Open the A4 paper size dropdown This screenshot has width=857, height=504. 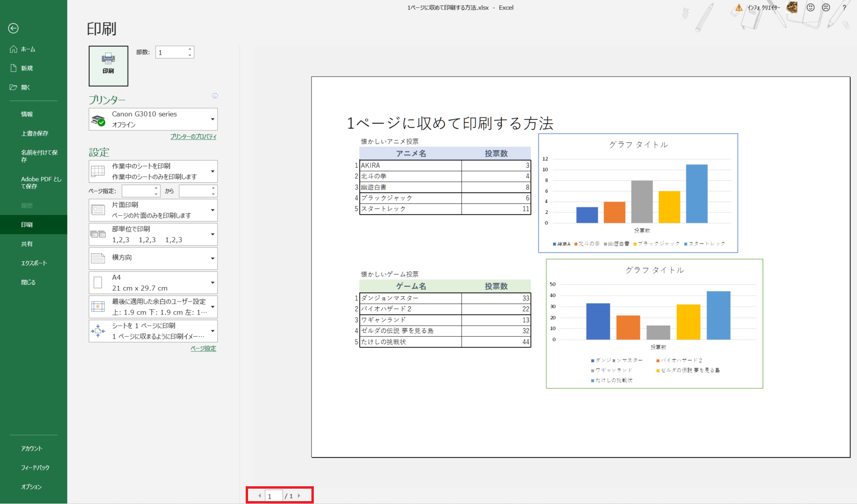point(153,282)
